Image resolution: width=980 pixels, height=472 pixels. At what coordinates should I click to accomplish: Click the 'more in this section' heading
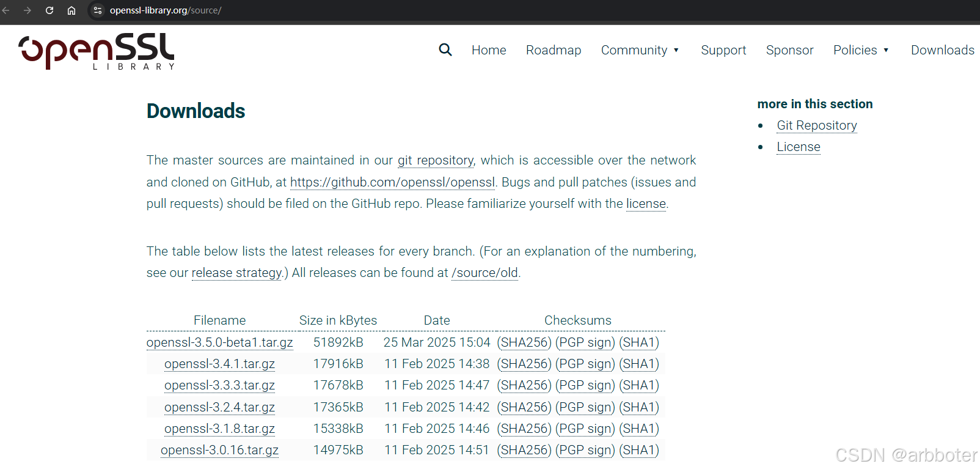[815, 104]
